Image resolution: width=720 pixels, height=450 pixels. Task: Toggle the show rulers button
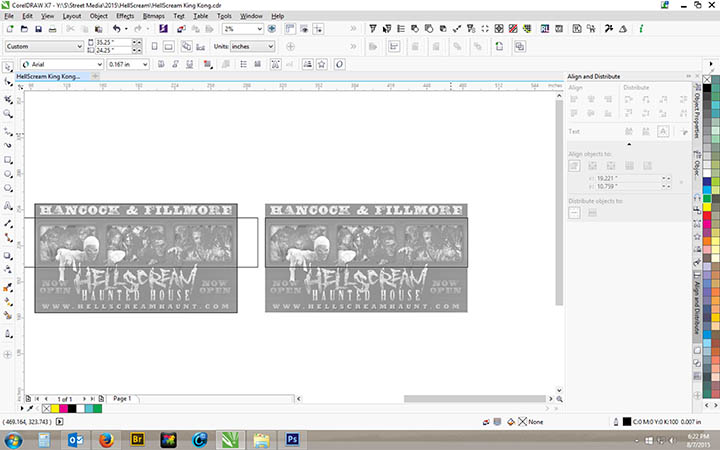(290, 29)
